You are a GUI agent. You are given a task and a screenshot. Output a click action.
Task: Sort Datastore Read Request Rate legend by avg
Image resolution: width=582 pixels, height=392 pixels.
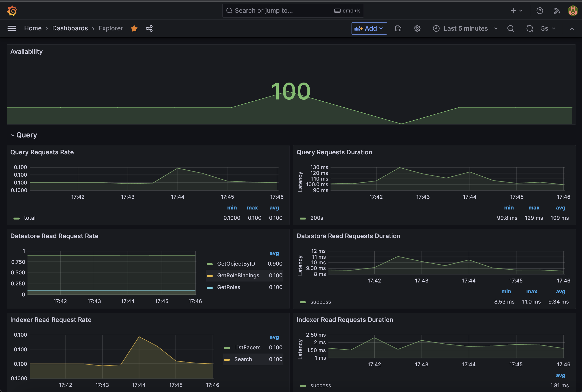pos(274,253)
